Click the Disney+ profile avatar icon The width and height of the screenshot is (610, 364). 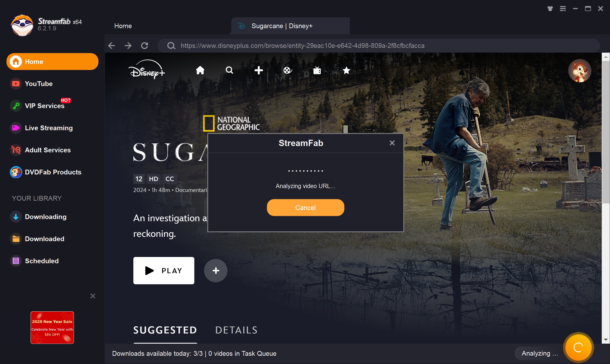point(581,71)
